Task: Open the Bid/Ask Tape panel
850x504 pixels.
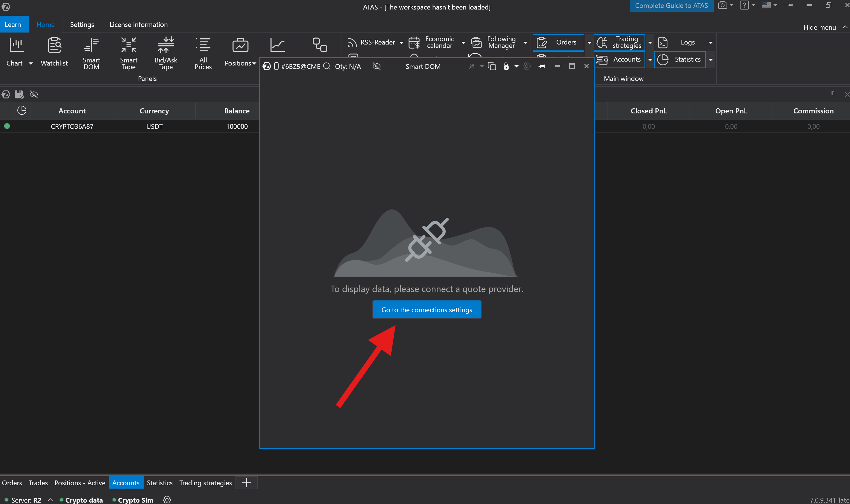Action: 166,53
